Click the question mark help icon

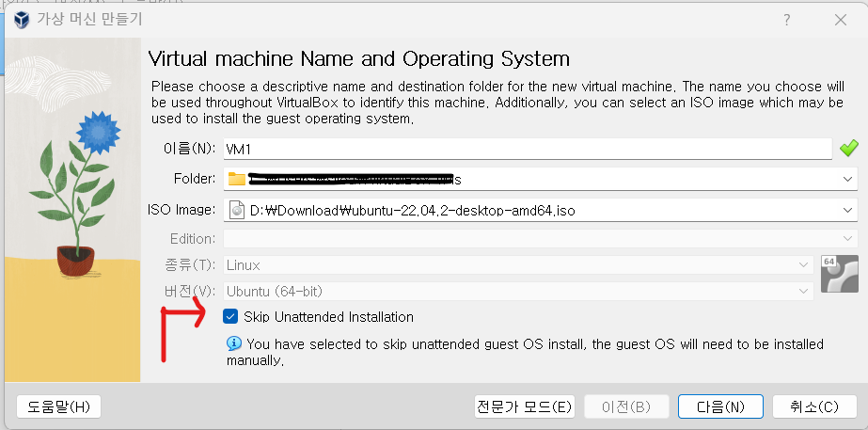point(786,20)
